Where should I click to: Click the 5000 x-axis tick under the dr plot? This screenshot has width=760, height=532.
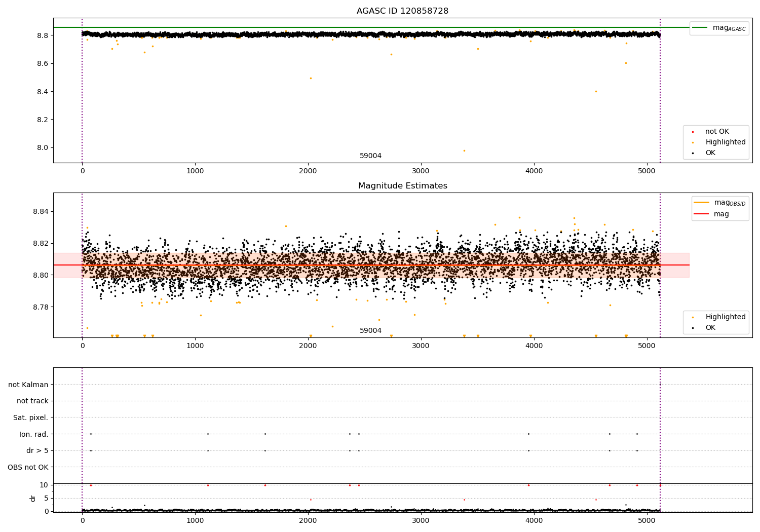point(647,521)
